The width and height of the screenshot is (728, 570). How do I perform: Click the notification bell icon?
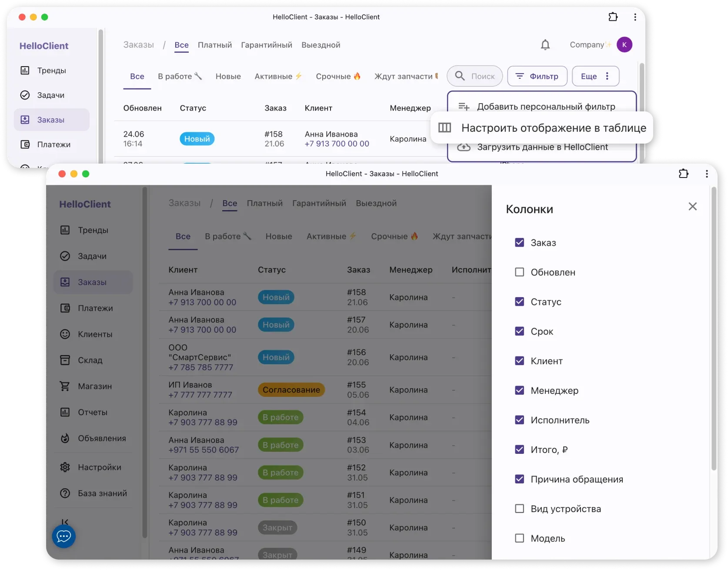click(545, 45)
